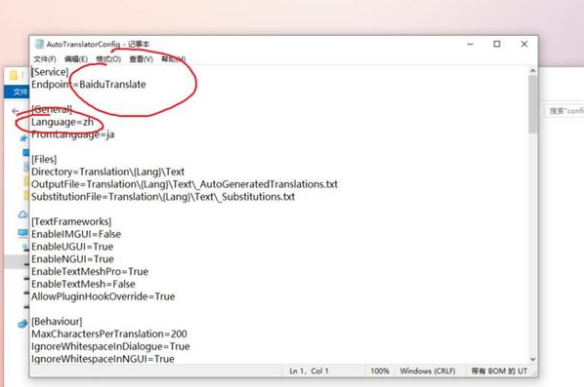
Task: Click the EnableTextMesh=False line
Action: 83,284
